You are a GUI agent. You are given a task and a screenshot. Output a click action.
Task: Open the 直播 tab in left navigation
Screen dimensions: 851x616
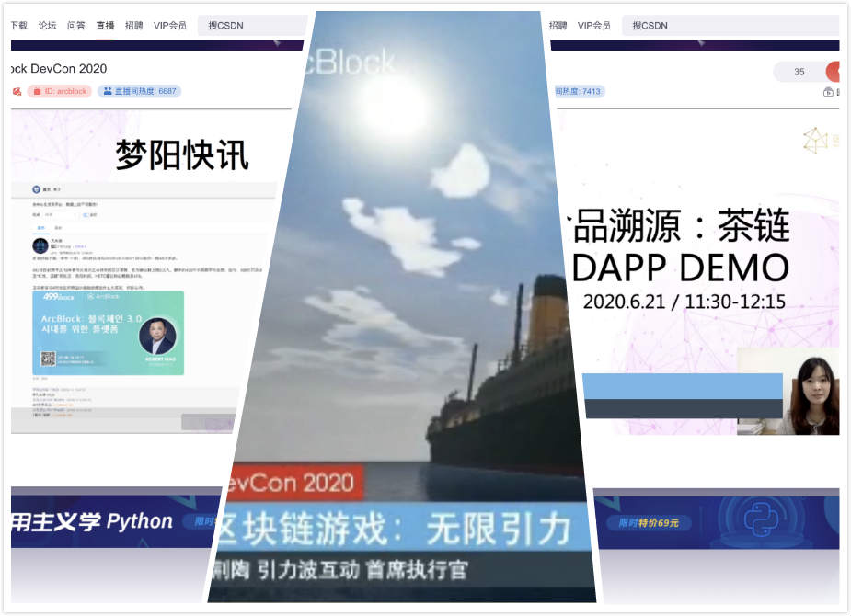pyautogui.click(x=105, y=26)
